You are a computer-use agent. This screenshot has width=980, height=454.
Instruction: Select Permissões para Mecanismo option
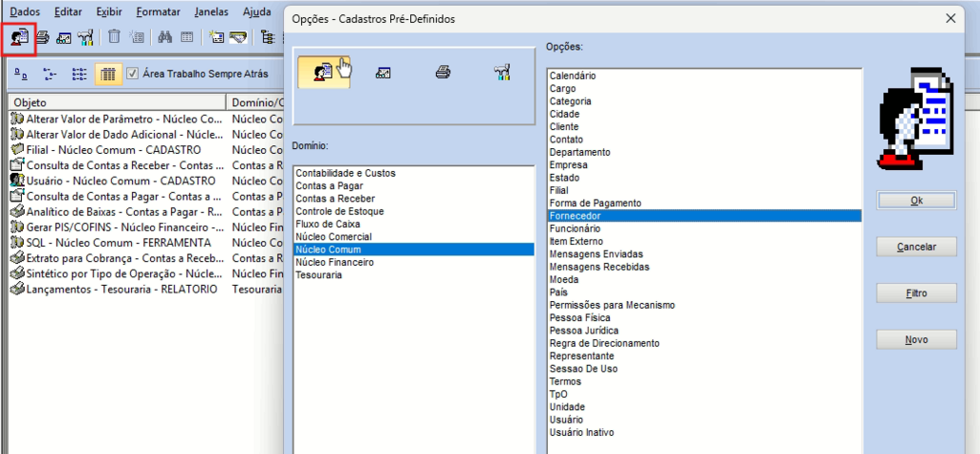click(705, 305)
